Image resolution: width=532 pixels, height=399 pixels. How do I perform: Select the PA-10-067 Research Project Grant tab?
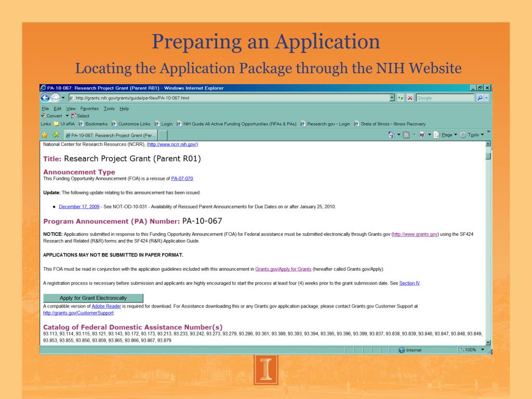(111, 135)
